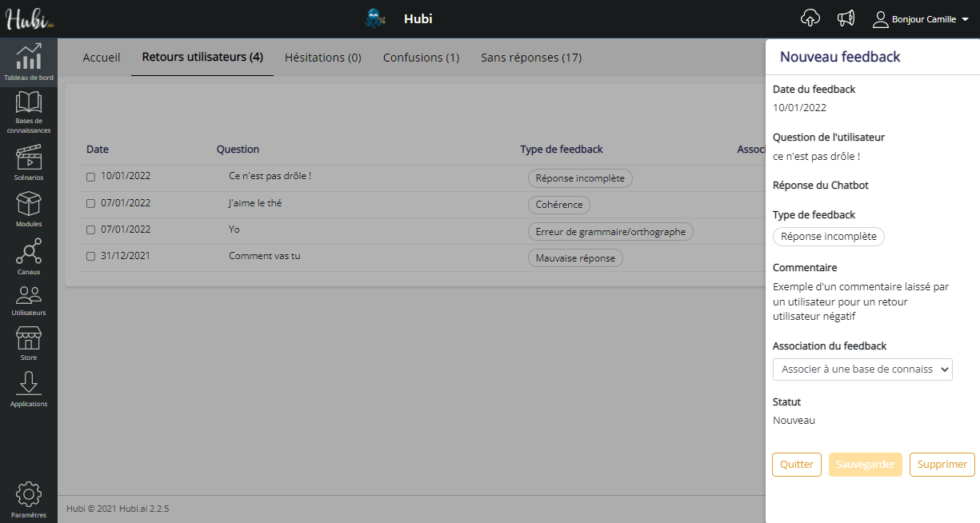This screenshot has width=980, height=523.
Task: Tick the checkbox for 31/12/2021 row
Action: pos(91,257)
